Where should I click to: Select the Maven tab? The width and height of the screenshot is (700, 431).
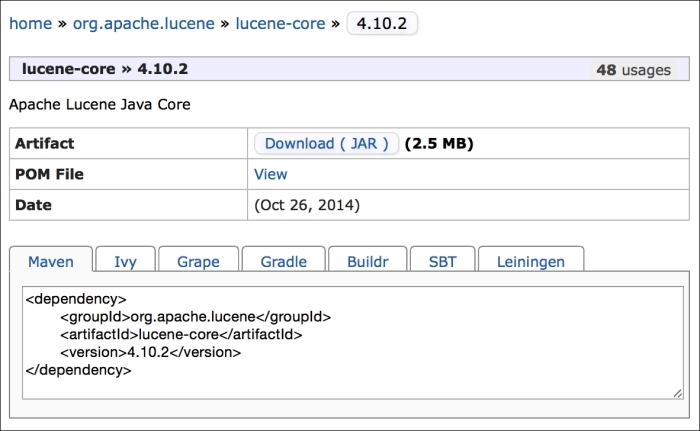pos(51,261)
